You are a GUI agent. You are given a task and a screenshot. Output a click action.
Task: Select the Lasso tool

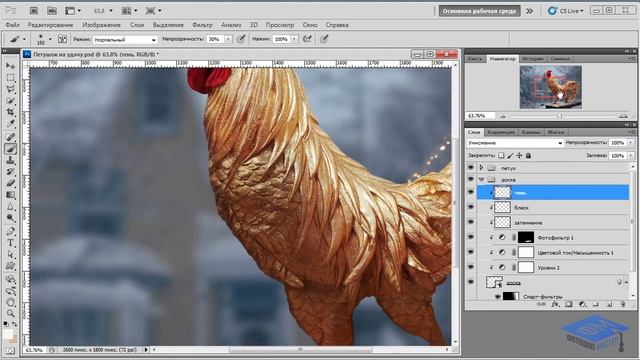(x=11, y=89)
